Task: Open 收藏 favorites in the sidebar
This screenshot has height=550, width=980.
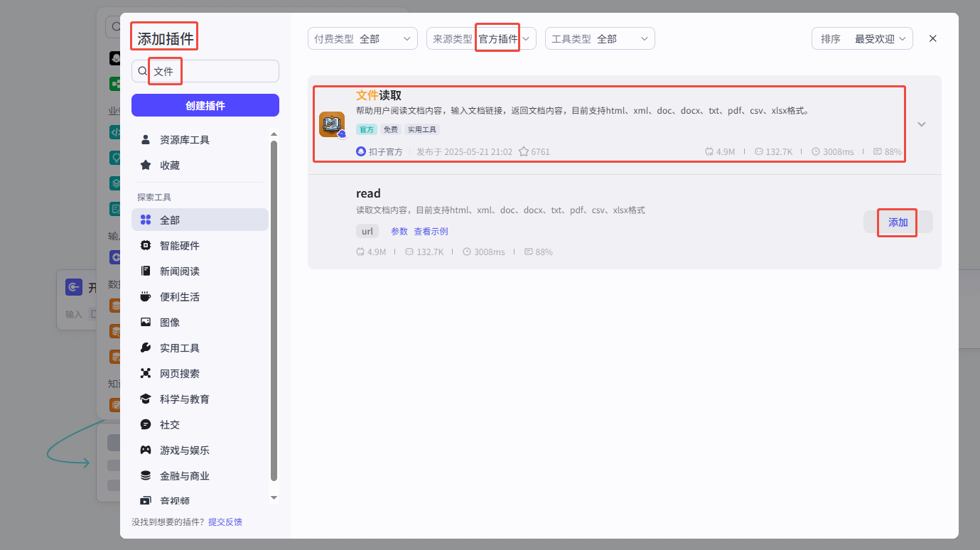Action: pyautogui.click(x=169, y=166)
